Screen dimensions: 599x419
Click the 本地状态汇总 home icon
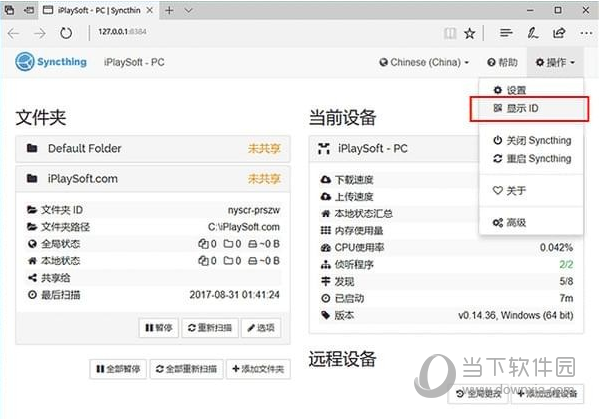(x=325, y=214)
